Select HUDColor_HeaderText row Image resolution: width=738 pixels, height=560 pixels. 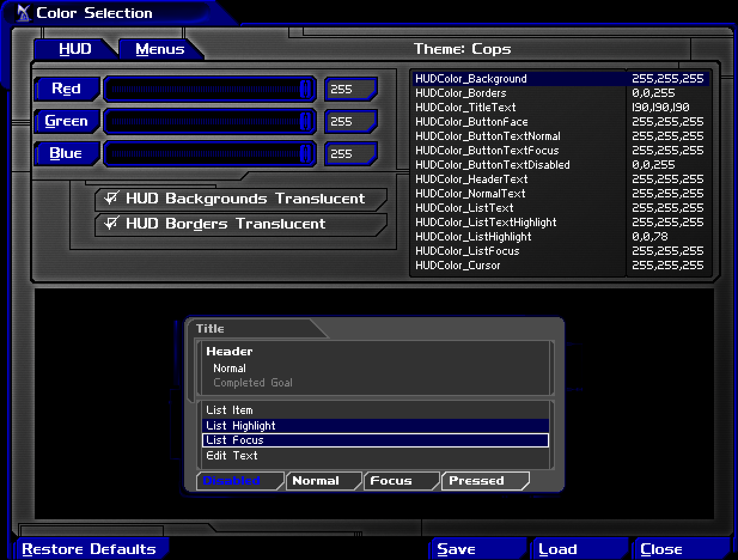561,179
